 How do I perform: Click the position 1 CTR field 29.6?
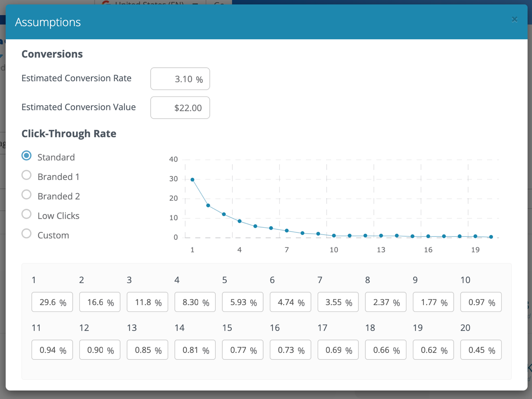click(x=52, y=302)
